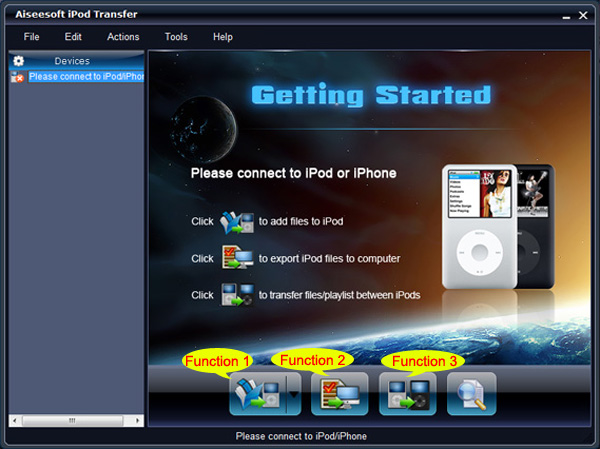Click the gear icon in Devices header
Image resolution: width=600 pixels, height=449 pixels.
[x=18, y=60]
